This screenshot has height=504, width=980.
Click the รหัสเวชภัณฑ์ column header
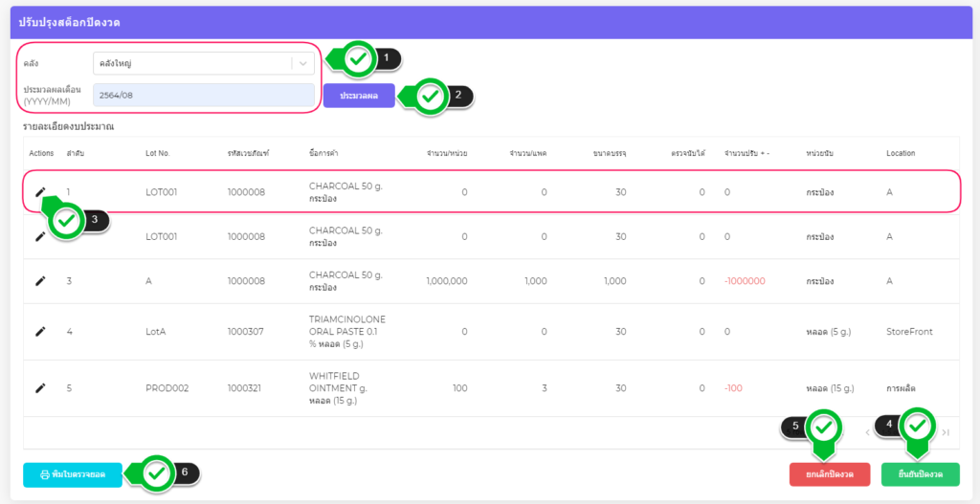click(248, 153)
